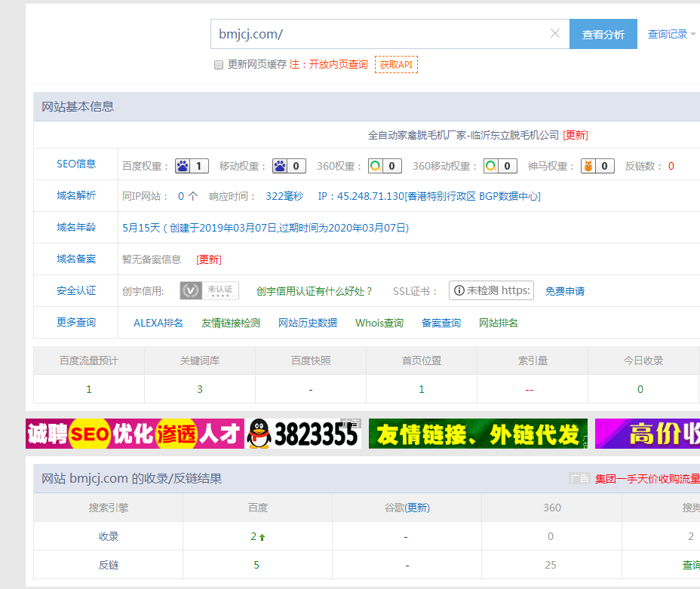Open the 域名备案 row label
The width and height of the screenshot is (700, 589).
click(76, 259)
